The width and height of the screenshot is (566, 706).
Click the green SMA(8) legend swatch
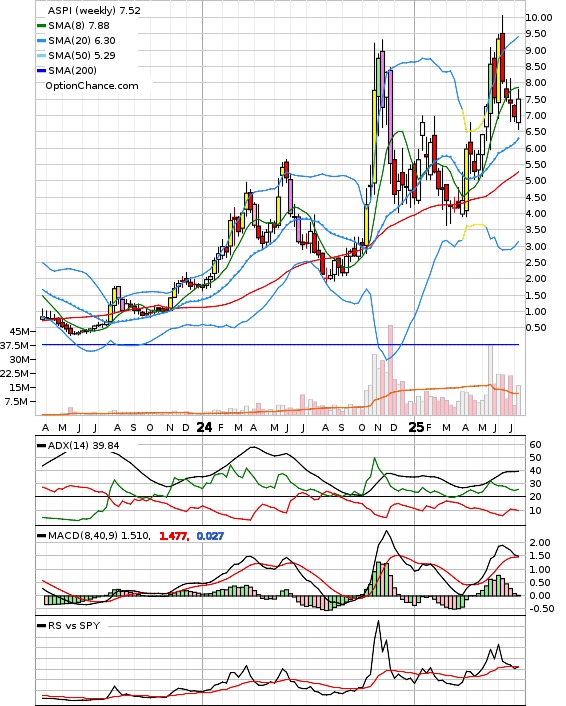click(x=41, y=26)
